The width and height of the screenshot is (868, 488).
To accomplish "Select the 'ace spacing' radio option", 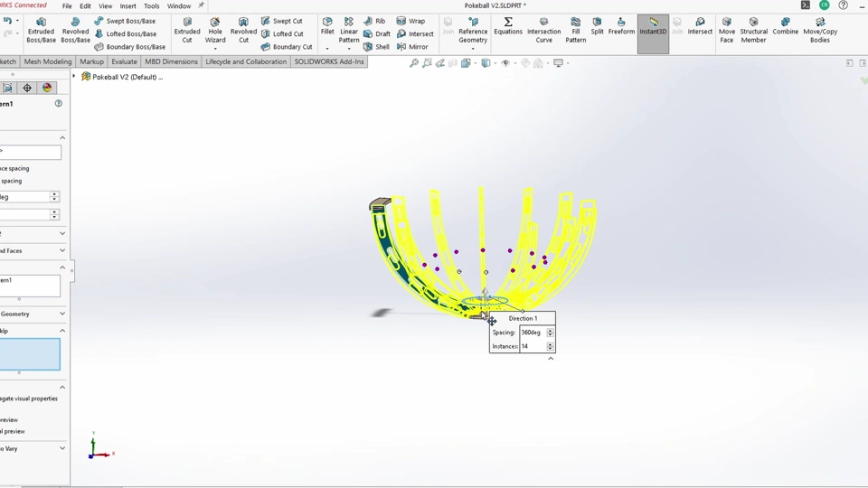I will pyautogui.click(x=14, y=168).
